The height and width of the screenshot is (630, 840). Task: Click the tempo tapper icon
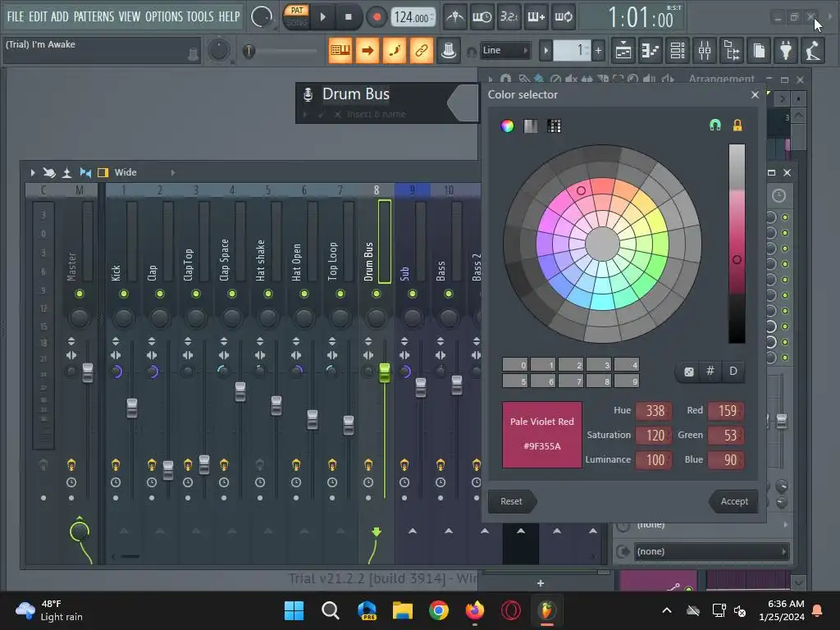point(813,50)
